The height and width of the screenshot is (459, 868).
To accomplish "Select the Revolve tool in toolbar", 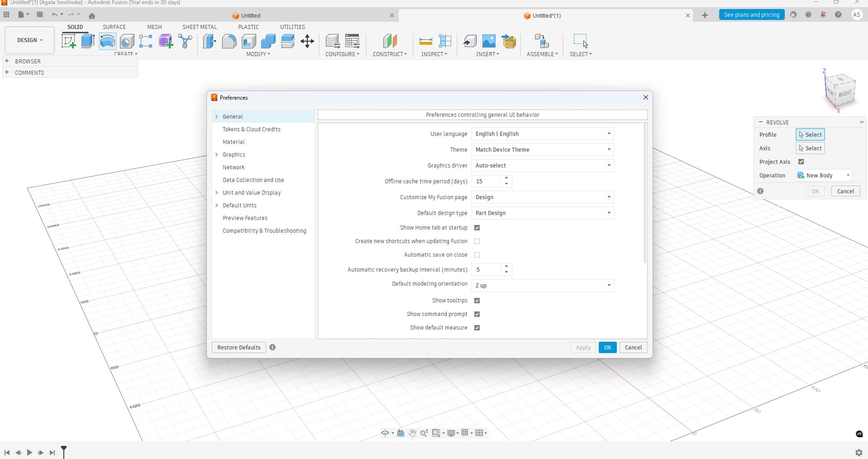I will click(x=107, y=41).
